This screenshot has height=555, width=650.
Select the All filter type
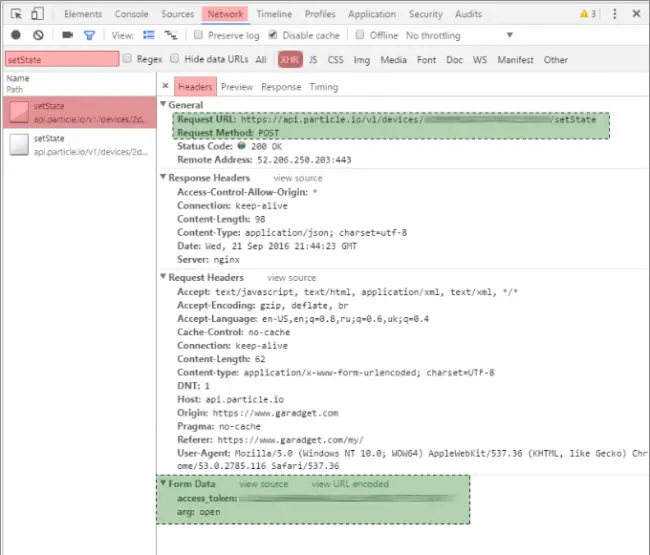click(x=261, y=60)
